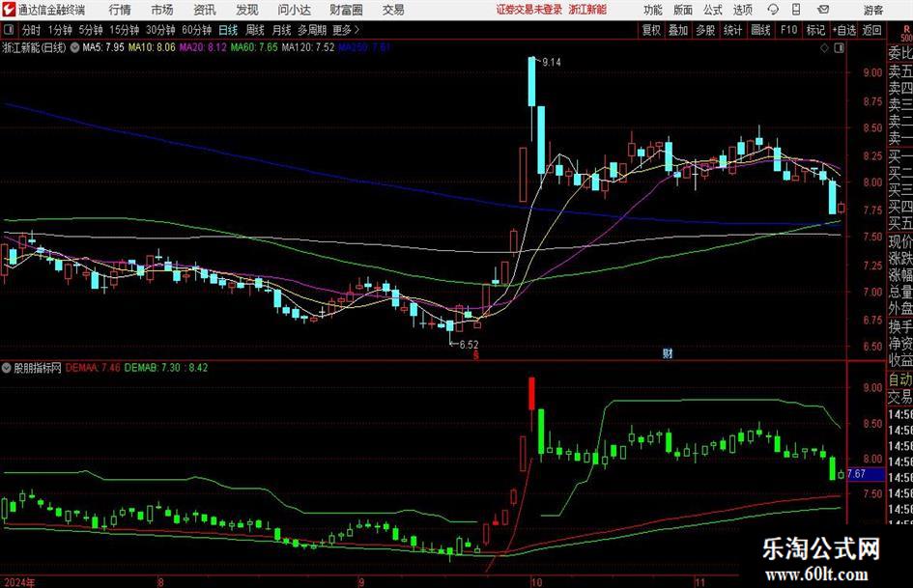The image size is (913, 588).
Task: Click the DEMAB: 7.30 value label
Action: [x=153, y=368]
